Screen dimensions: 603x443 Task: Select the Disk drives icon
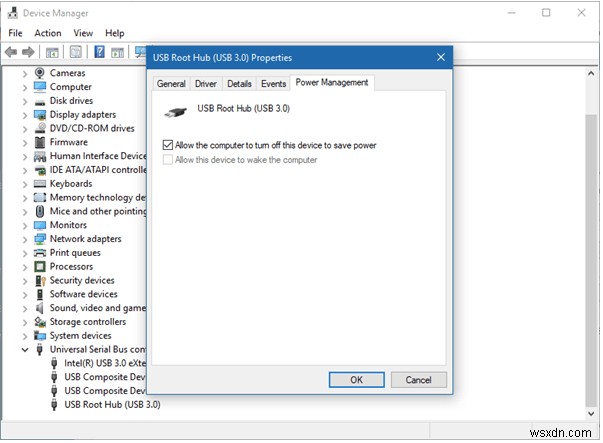pos(40,102)
